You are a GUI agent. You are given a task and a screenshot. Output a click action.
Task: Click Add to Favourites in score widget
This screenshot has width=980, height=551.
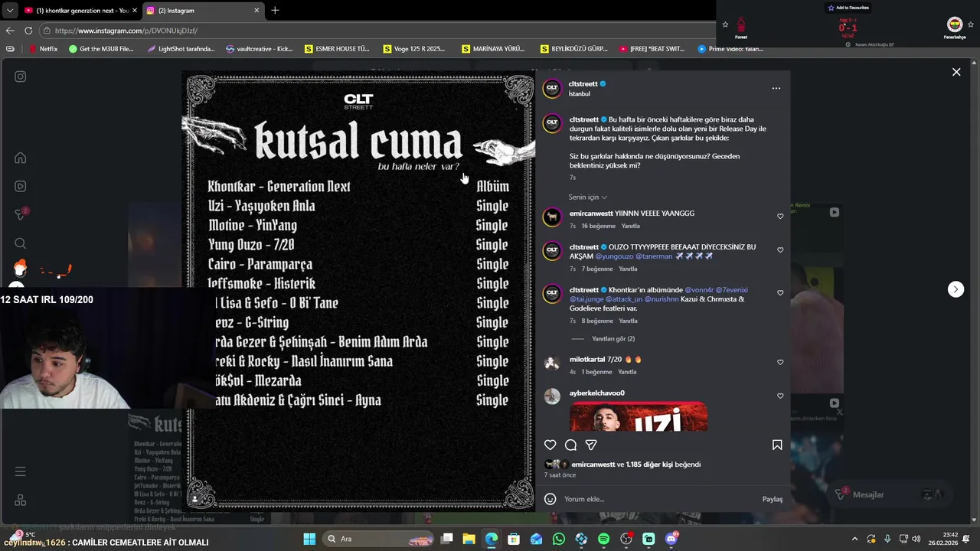click(x=848, y=8)
